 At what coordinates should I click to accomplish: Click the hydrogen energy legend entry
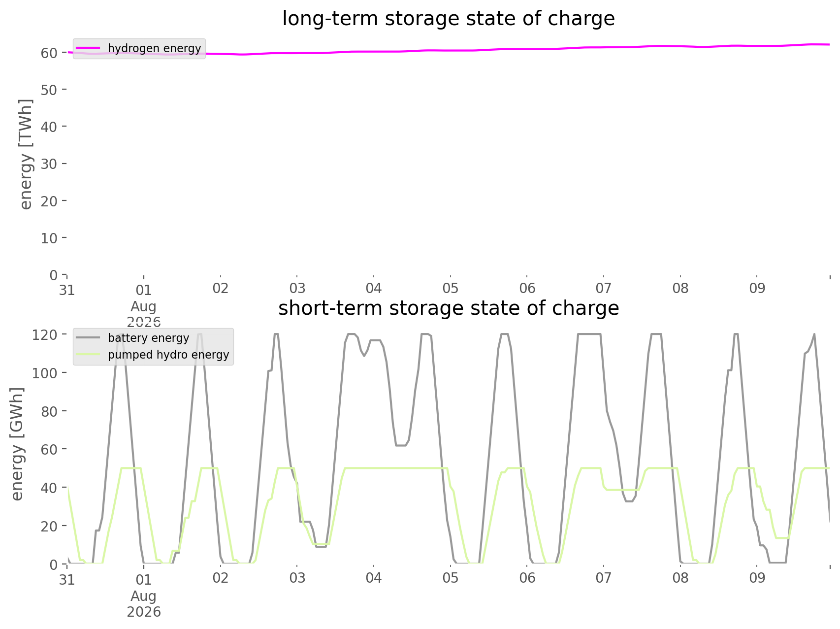[139, 48]
